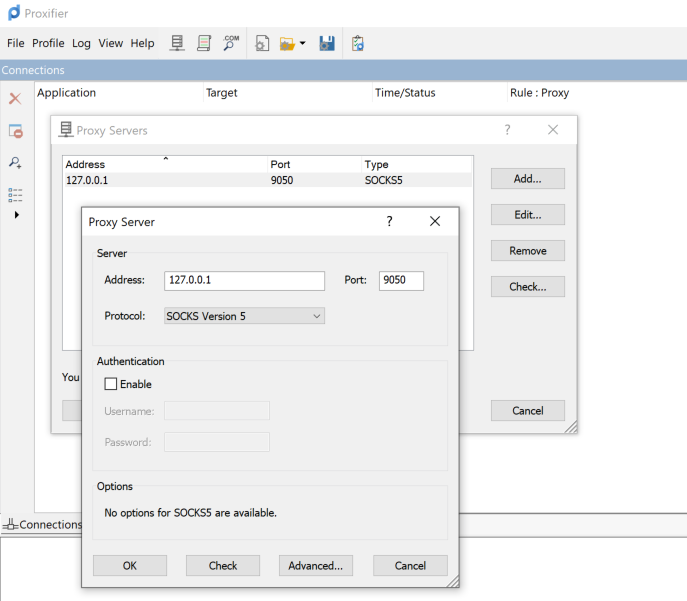The height and width of the screenshot is (601, 687).
Task: Click the 9050 port cell in list
Action: (x=282, y=180)
